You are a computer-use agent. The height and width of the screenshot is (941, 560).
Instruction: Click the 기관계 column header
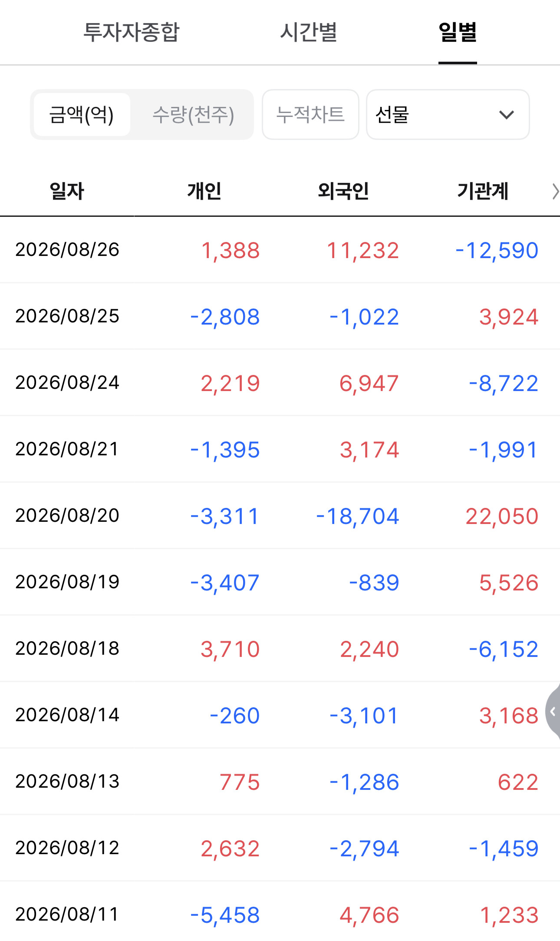(x=483, y=191)
